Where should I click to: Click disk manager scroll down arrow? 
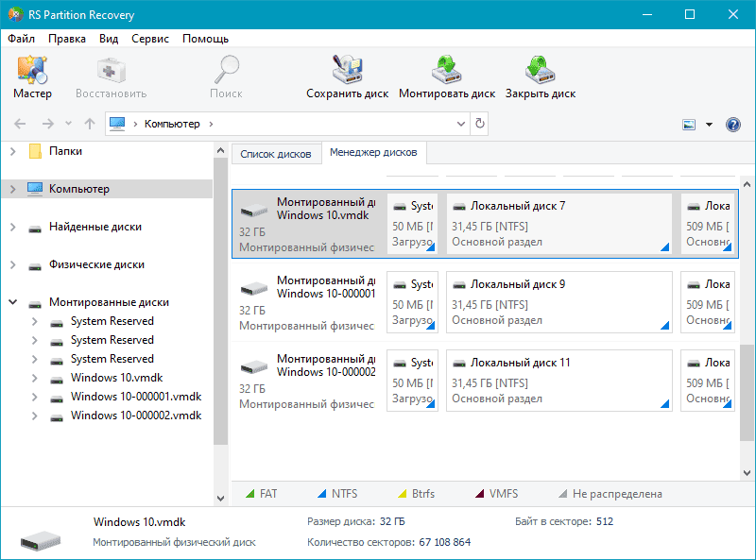click(x=747, y=473)
